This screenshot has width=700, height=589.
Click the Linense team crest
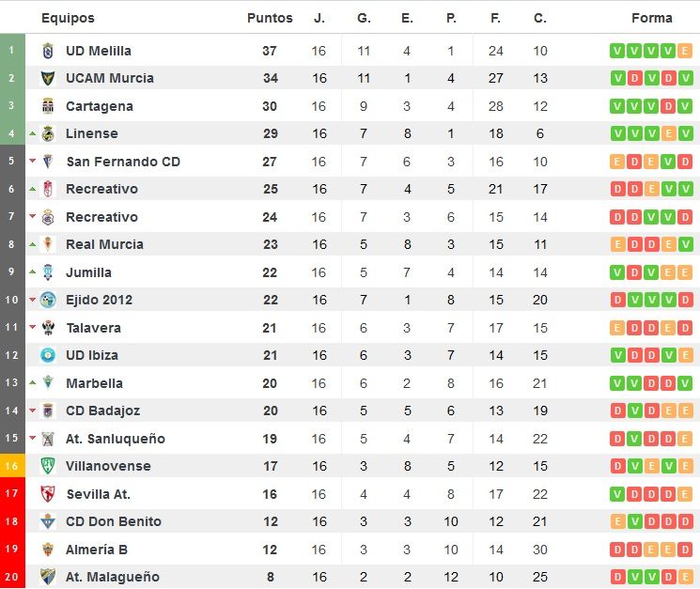click(x=48, y=133)
